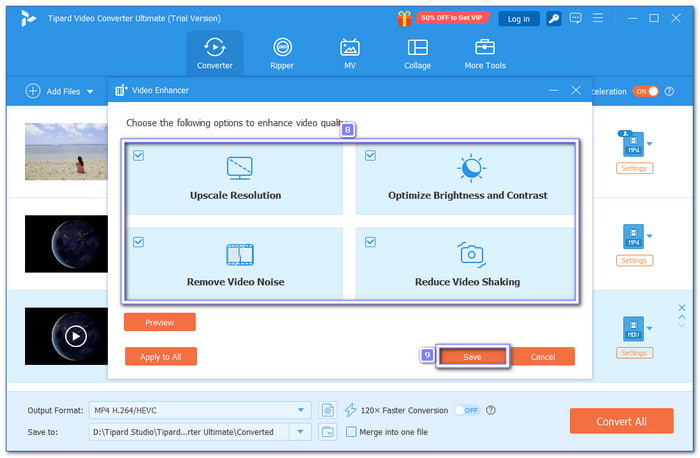
Task: Open the Add Files dropdown arrow
Action: click(90, 91)
